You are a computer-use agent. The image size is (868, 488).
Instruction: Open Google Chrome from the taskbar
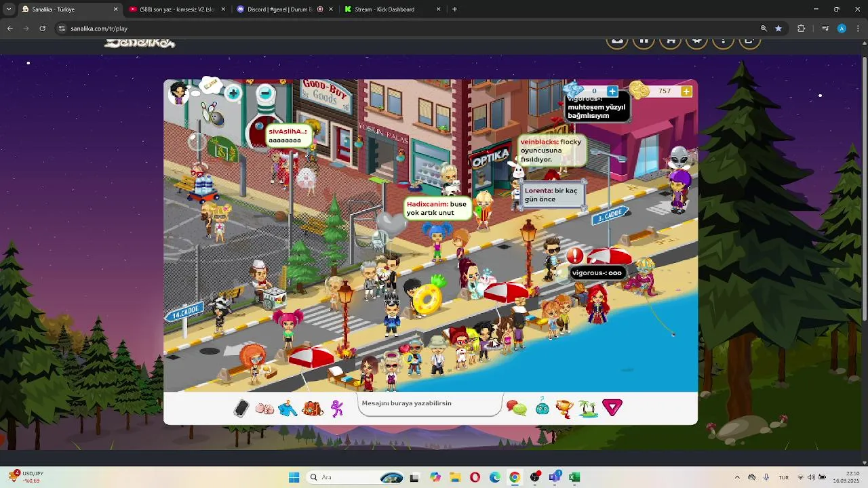click(515, 477)
